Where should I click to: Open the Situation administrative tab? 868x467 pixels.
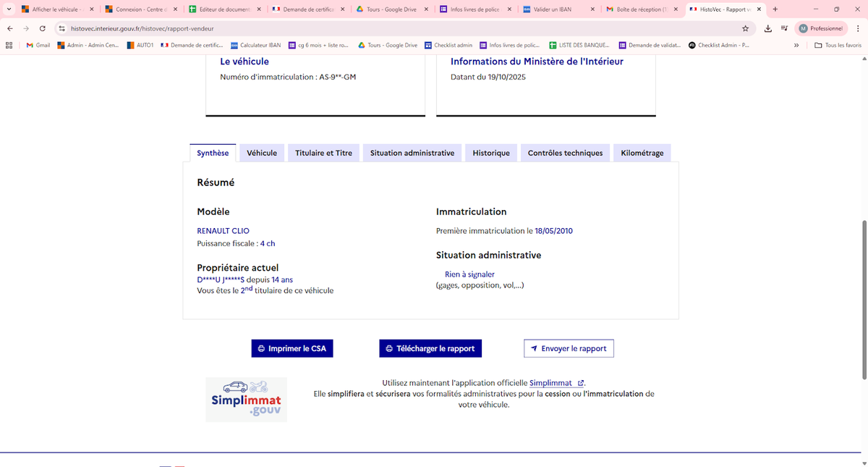click(x=412, y=153)
